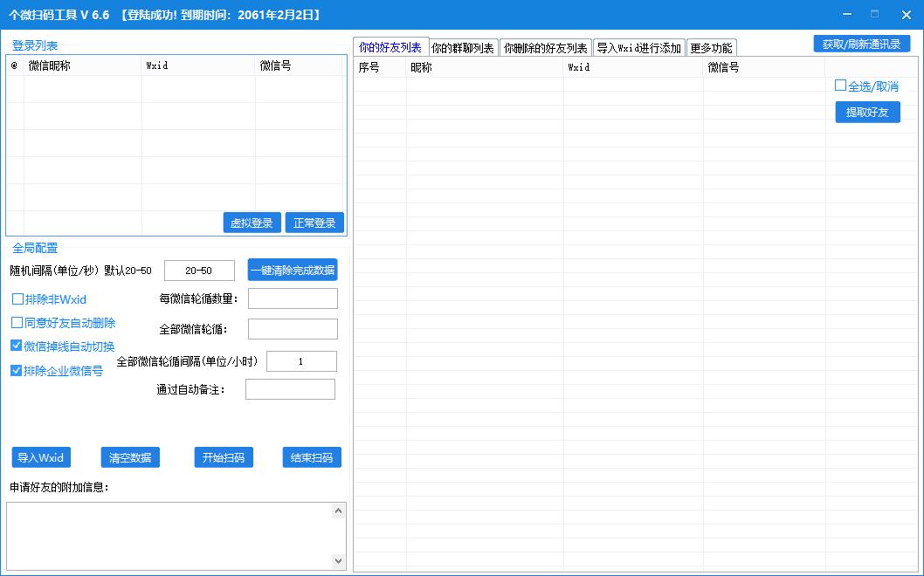Viewport: 924px width, 576px height.
Task: Switch to 你的群聊列表 tab
Action: click(463, 48)
